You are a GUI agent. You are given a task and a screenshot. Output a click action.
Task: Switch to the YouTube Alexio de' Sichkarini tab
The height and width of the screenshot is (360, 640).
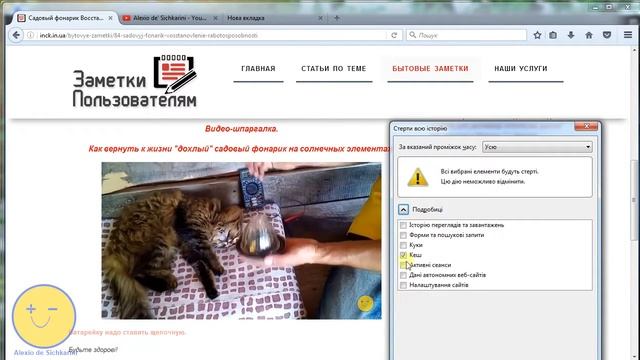[169, 18]
